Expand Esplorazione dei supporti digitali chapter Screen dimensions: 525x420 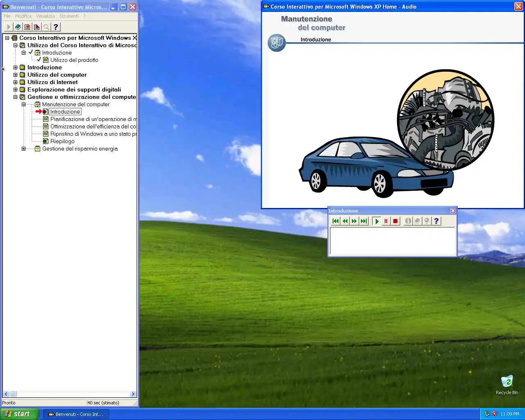[x=16, y=89]
